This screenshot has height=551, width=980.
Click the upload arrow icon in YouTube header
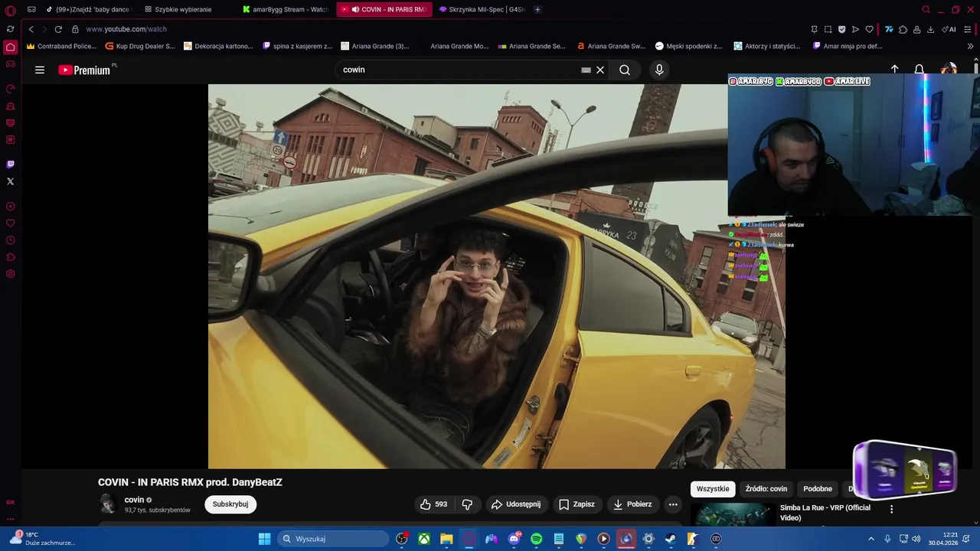[x=894, y=70]
